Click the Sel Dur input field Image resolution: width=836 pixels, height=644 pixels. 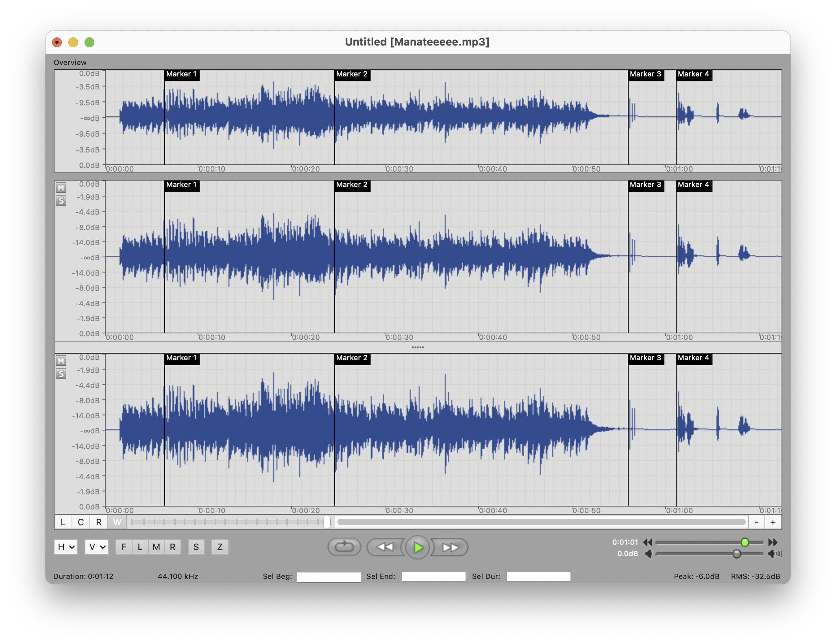click(x=538, y=577)
